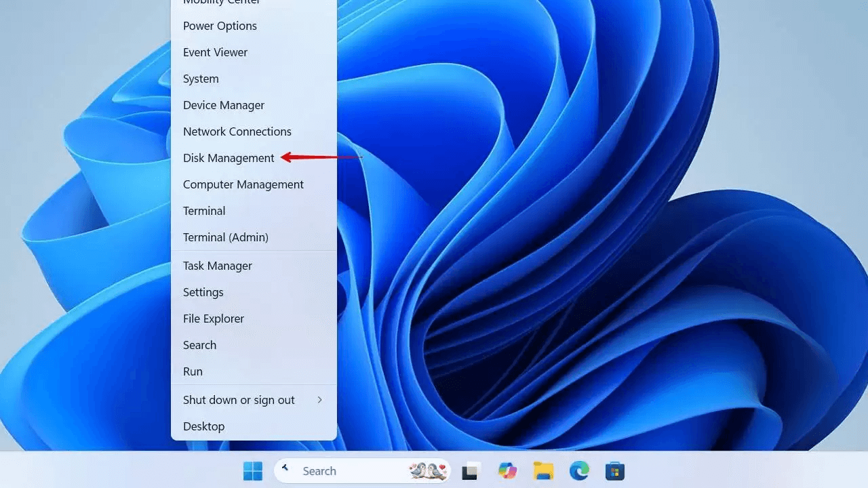Open Event Viewer

215,52
